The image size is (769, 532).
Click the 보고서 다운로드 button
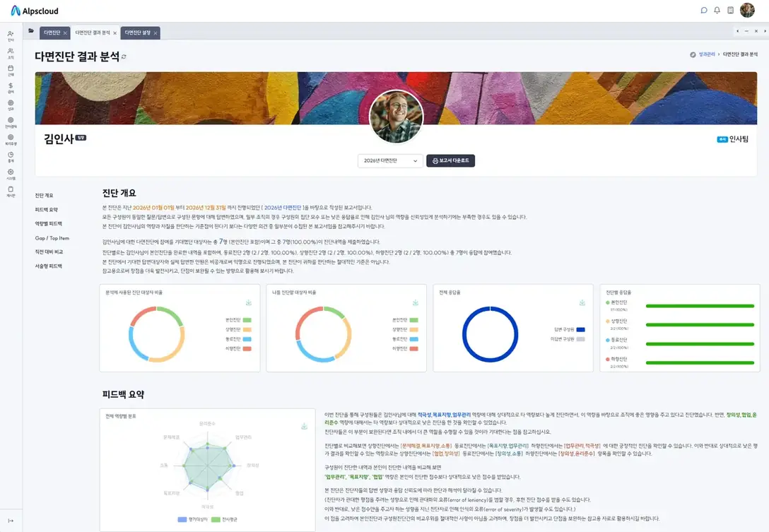451,161
